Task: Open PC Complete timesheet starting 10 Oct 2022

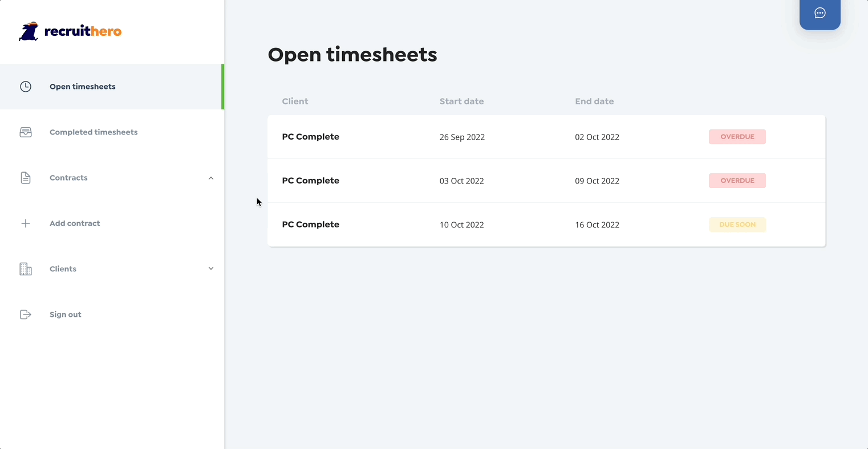Action: point(546,224)
